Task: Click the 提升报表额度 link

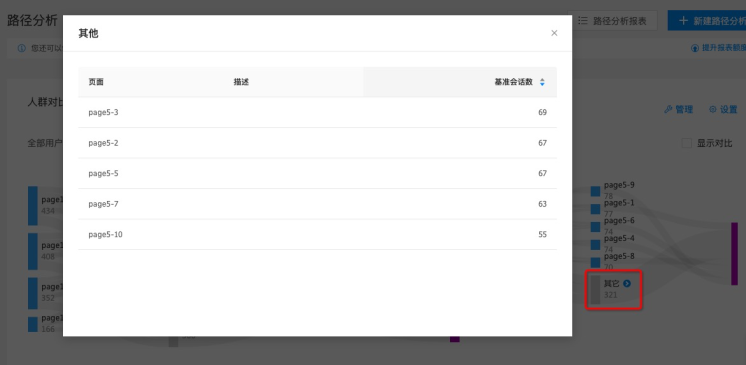Action: pos(718,48)
